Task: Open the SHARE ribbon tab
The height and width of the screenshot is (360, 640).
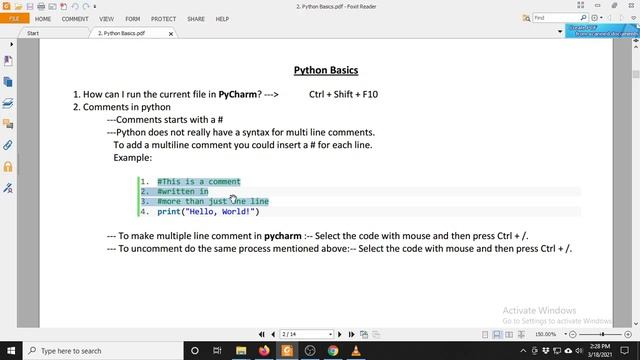Action: (196, 19)
